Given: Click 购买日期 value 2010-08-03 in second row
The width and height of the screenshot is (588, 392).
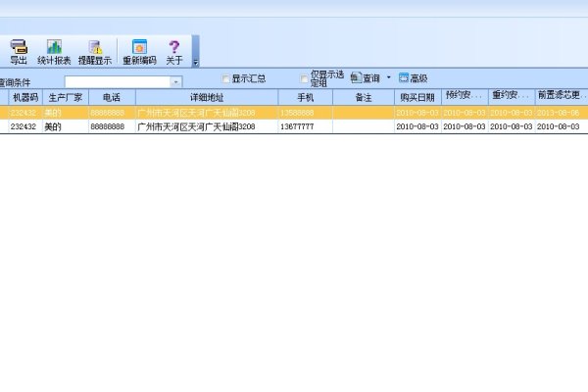Looking at the screenshot, I should (x=417, y=126).
